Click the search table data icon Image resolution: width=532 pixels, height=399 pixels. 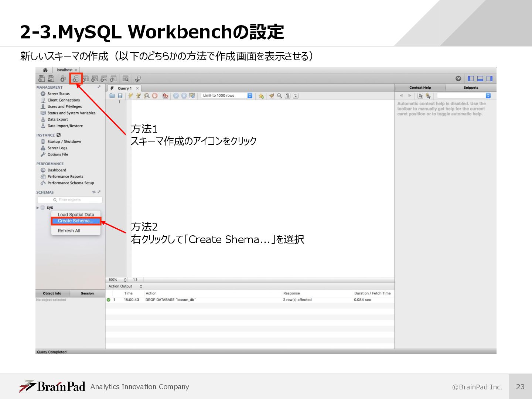(126, 79)
